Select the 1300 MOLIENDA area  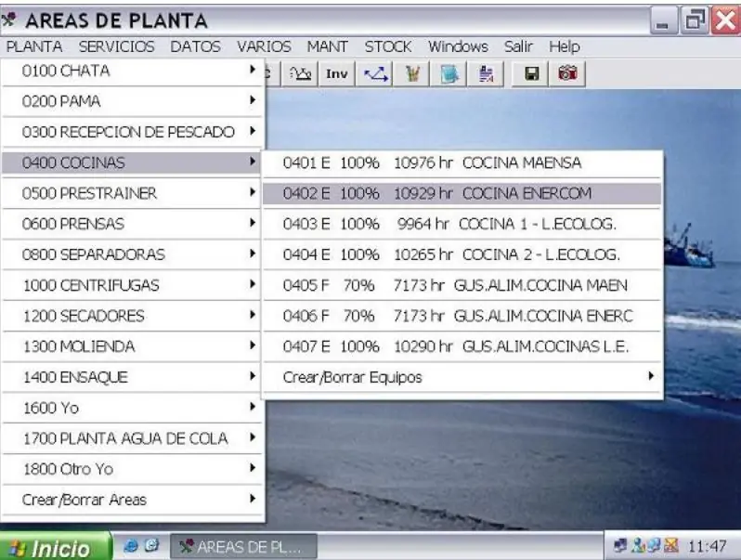(132, 346)
